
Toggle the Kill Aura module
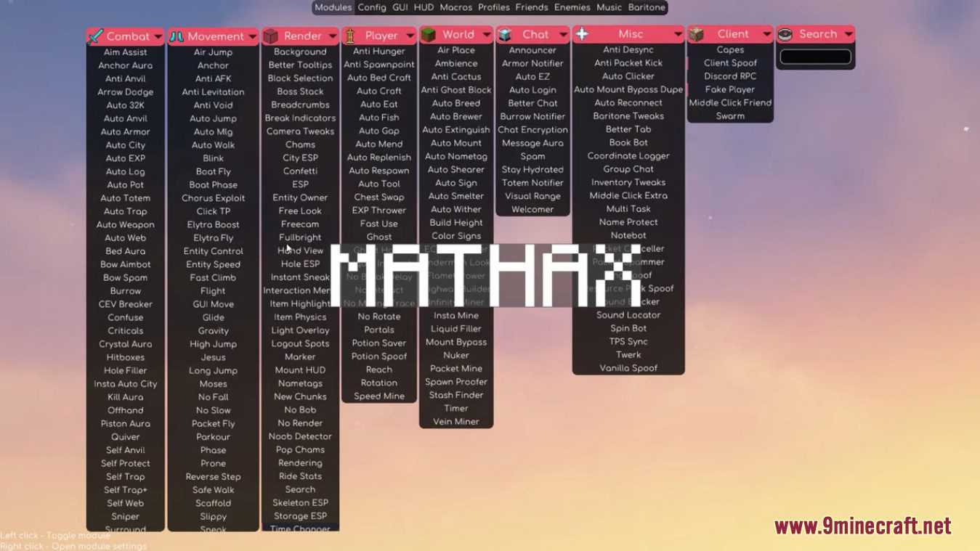coord(126,397)
